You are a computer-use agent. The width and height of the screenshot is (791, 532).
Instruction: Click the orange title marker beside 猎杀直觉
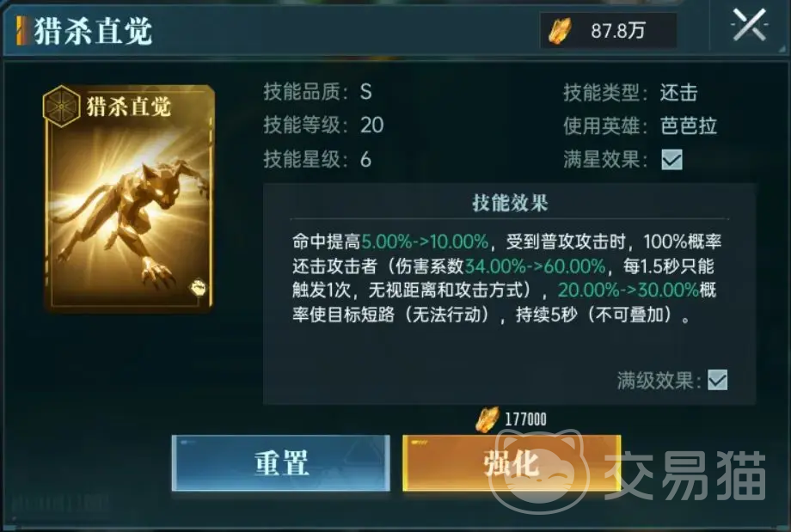(x=21, y=31)
